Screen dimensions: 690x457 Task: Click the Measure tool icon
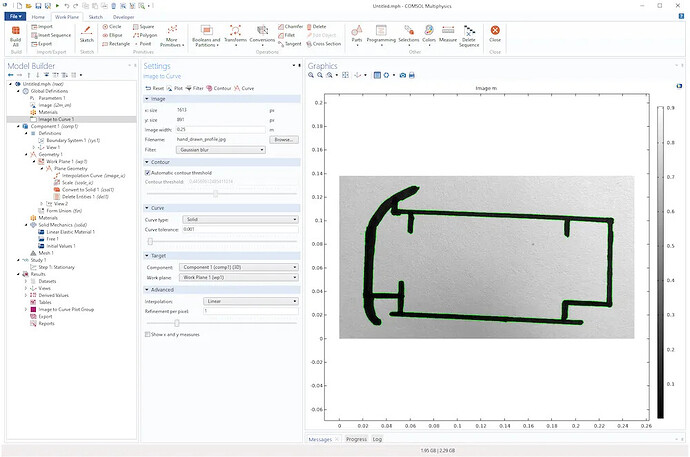447,34
